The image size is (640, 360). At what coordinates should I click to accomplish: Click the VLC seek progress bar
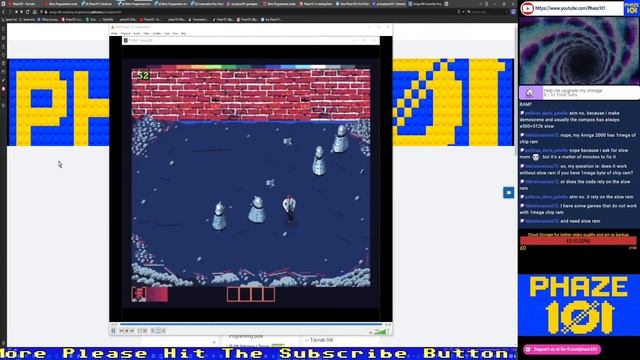[251, 324]
